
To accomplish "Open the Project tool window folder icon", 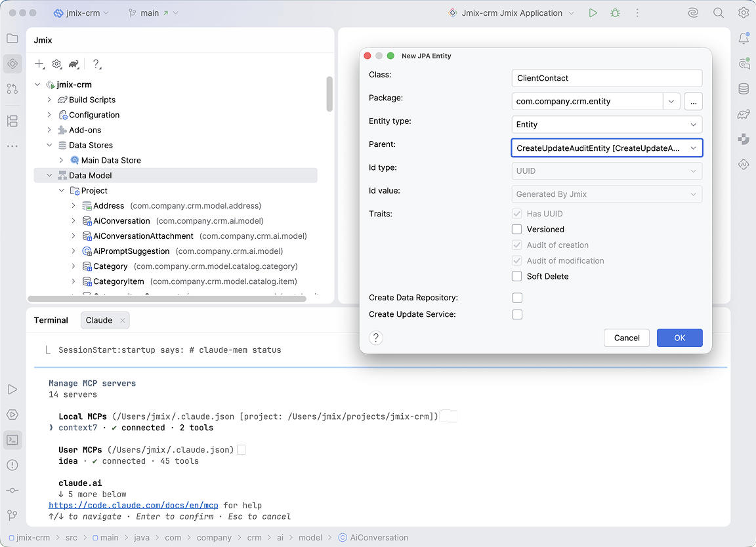I will pos(12,39).
